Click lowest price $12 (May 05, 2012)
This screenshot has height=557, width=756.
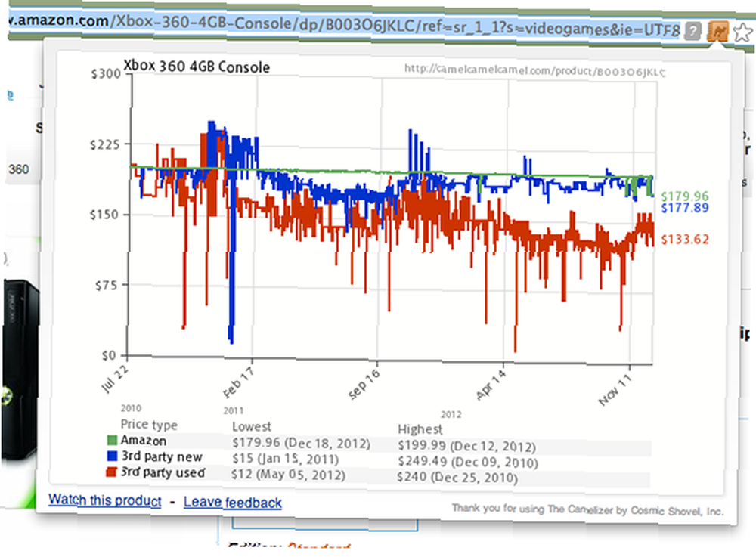(x=288, y=475)
